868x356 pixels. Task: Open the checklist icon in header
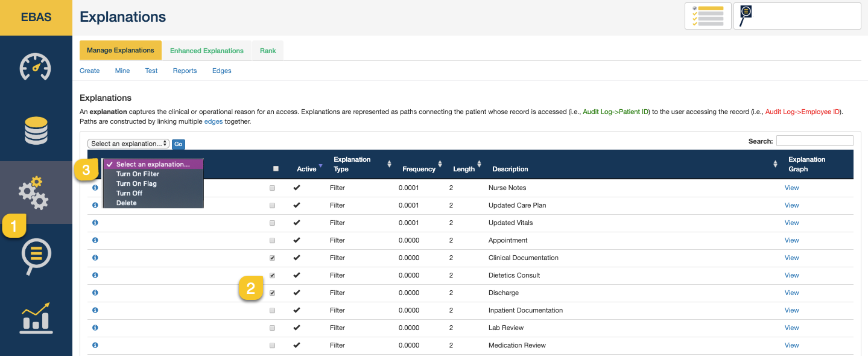click(x=708, y=16)
